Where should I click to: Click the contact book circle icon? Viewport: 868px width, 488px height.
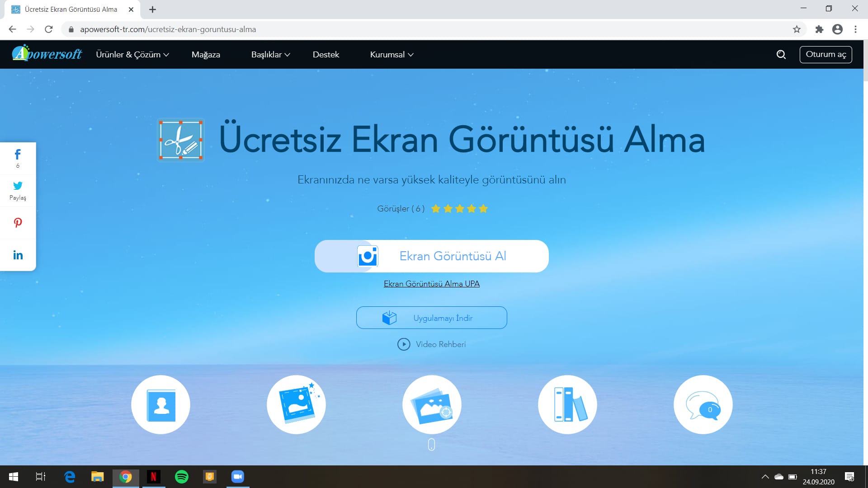160,404
